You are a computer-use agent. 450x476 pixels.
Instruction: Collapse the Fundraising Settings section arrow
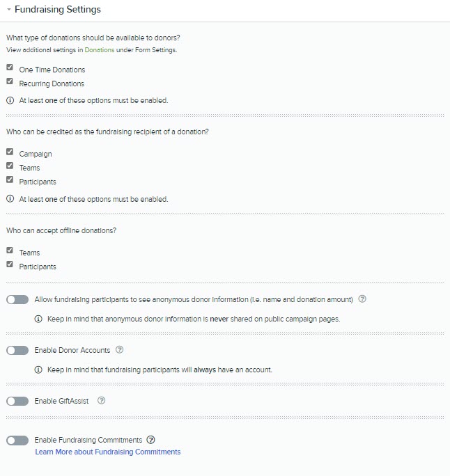pyautogui.click(x=9, y=10)
